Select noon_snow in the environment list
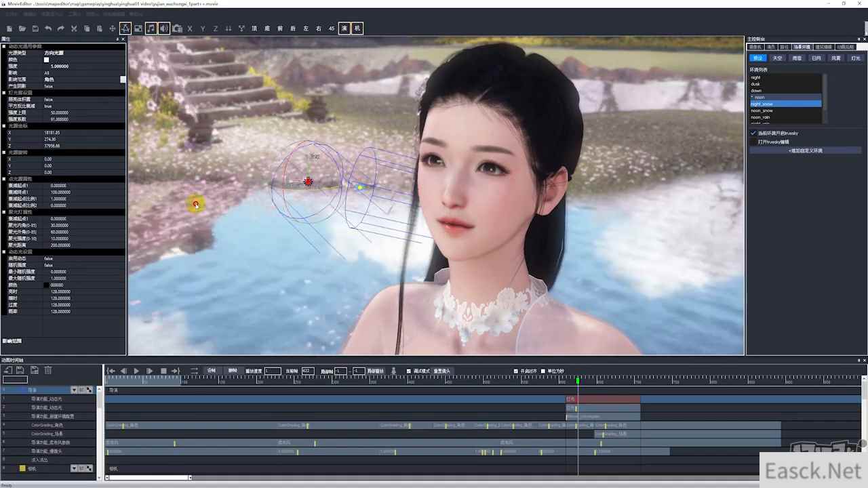Image resolution: width=868 pixels, height=488 pixels. 762,110
